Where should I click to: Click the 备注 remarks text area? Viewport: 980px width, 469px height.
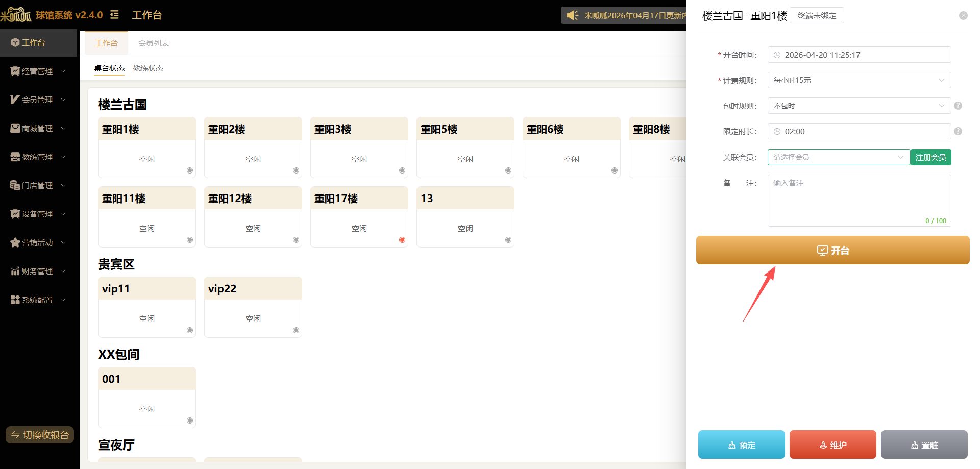pos(859,201)
